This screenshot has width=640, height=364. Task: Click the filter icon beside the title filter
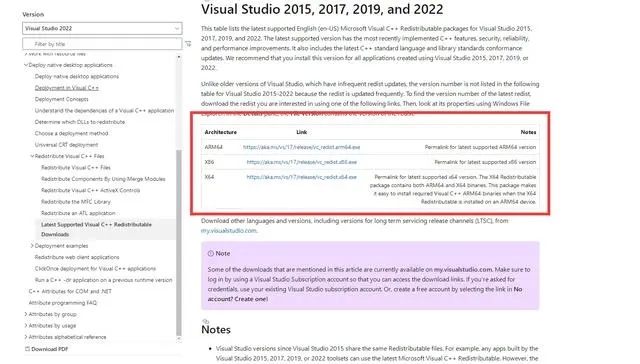(x=188, y=44)
